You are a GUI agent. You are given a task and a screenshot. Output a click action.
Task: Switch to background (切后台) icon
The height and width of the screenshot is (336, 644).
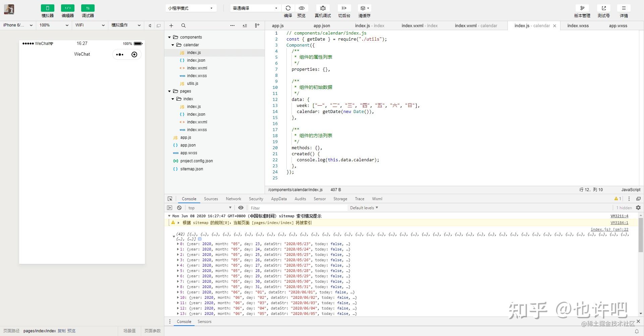point(344,8)
